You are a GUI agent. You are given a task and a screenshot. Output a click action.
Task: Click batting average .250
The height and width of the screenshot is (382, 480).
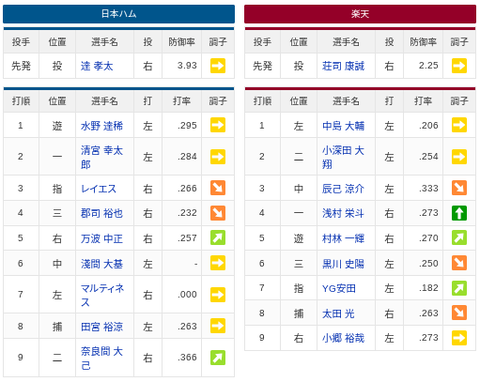(428, 263)
